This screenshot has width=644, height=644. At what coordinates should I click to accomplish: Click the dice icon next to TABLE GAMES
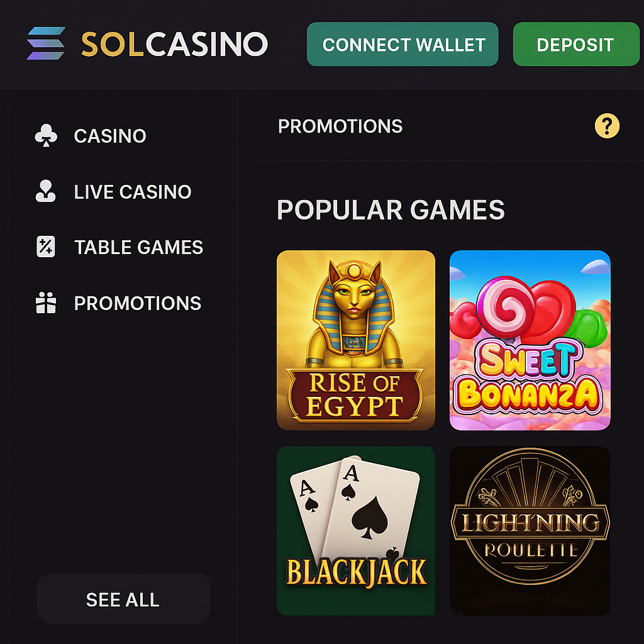click(47, 247)
